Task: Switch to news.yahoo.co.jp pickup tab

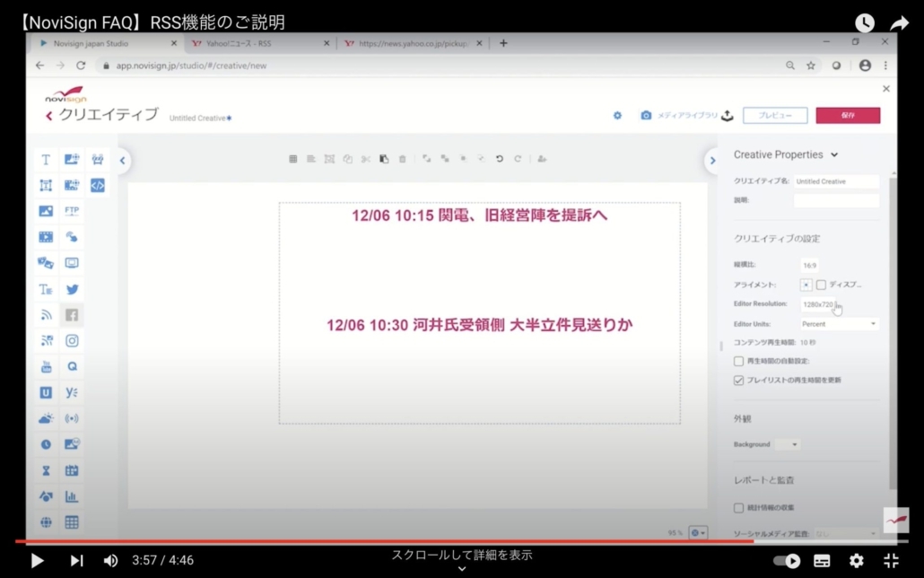Action: point(413,43)
